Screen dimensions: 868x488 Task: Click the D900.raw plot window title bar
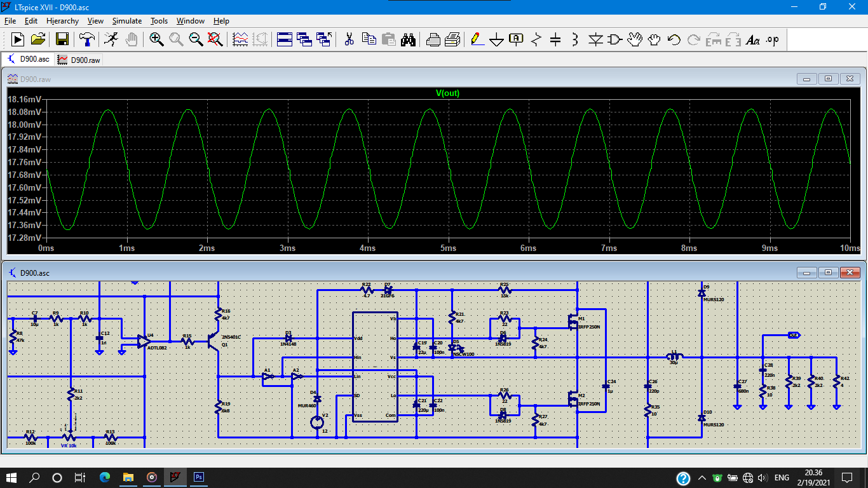(x=434, y=79)
